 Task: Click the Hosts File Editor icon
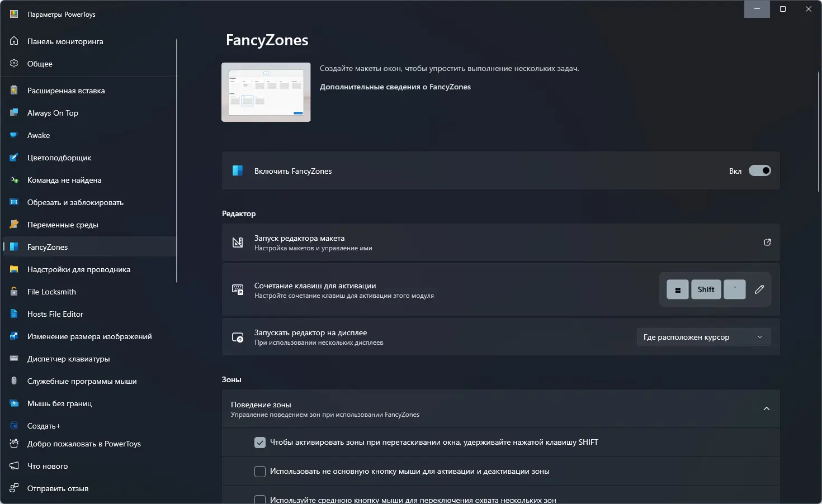(x=14, y=313)
